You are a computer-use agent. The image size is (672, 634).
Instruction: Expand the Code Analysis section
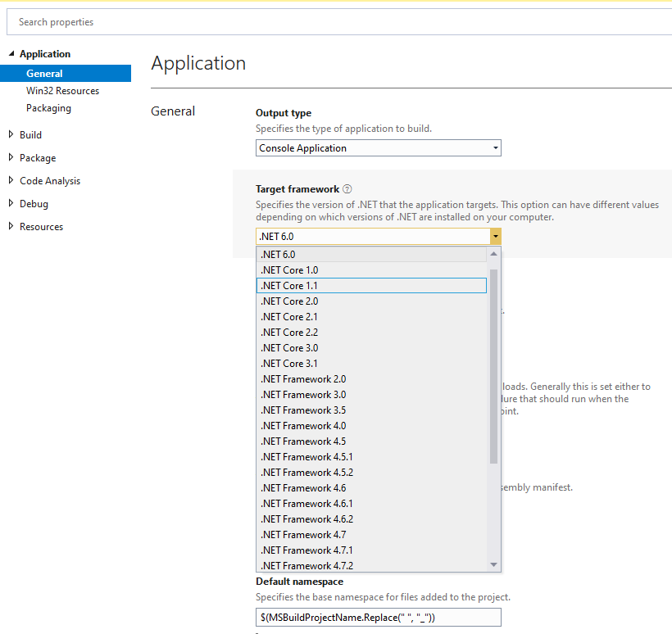[x=11, y=181]
